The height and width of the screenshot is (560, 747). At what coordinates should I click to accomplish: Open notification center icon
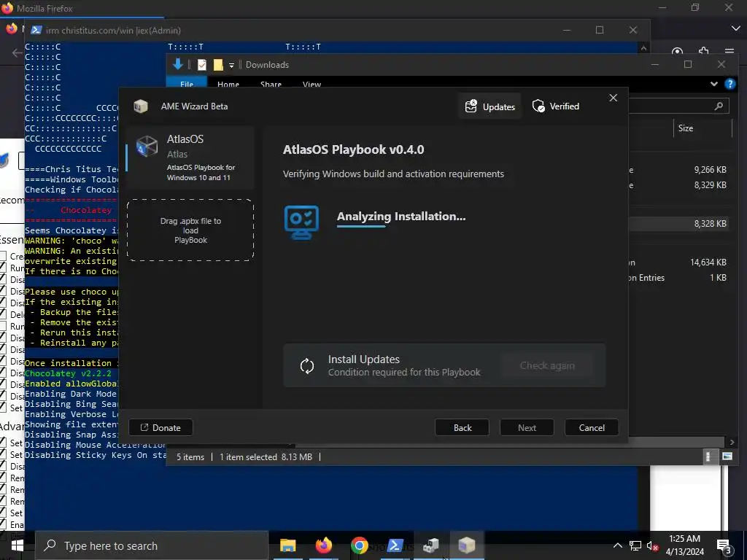pyautogui.click(x=724, y=545)
